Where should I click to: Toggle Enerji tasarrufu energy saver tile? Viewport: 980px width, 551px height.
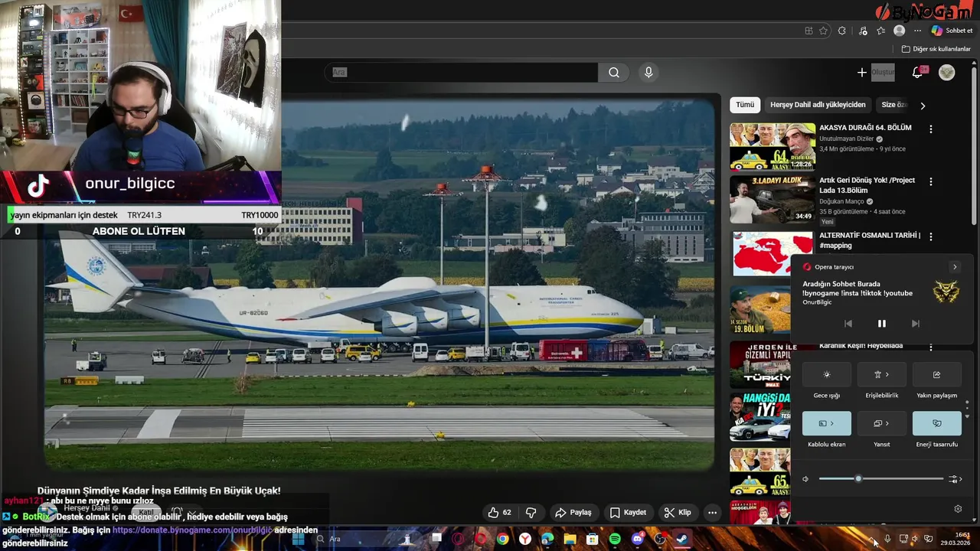(936, 423)
